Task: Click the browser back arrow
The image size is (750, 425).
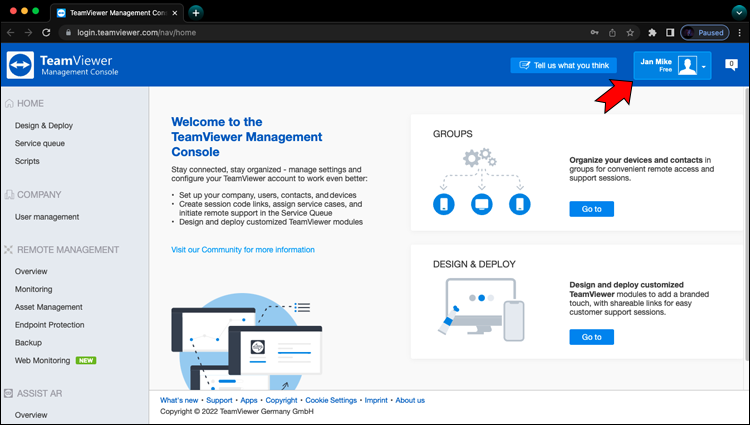Action: pos(11,33)
